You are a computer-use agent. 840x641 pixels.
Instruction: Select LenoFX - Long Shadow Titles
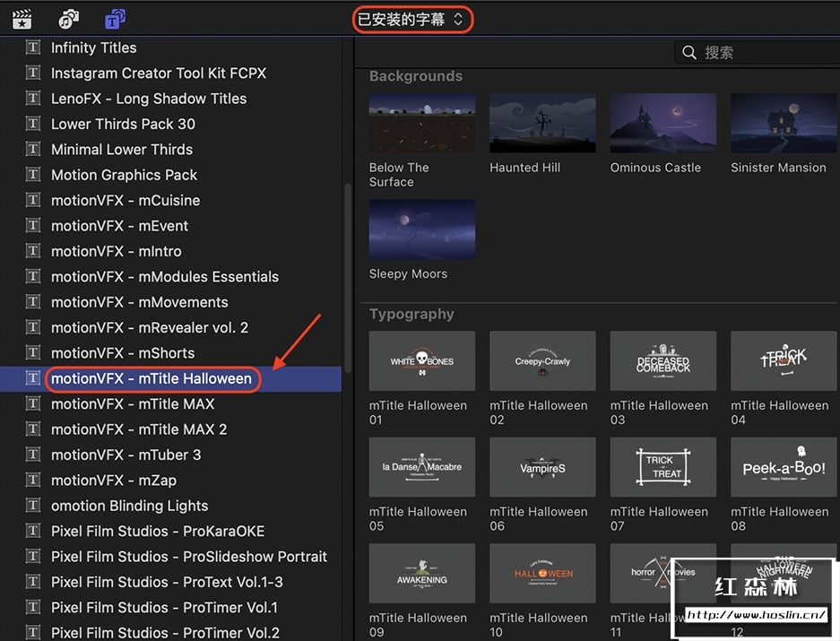tap(149, 99)
